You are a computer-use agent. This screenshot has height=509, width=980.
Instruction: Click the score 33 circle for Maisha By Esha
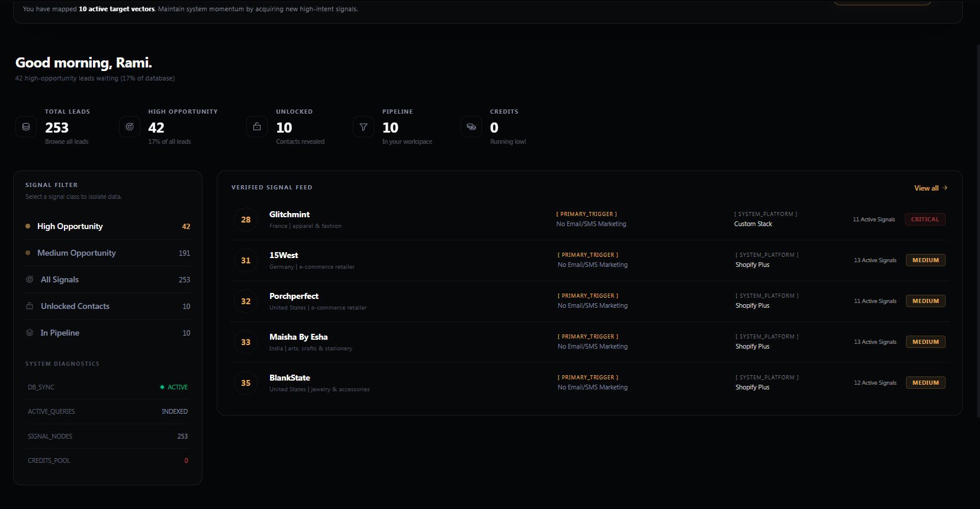pos(246,342)
